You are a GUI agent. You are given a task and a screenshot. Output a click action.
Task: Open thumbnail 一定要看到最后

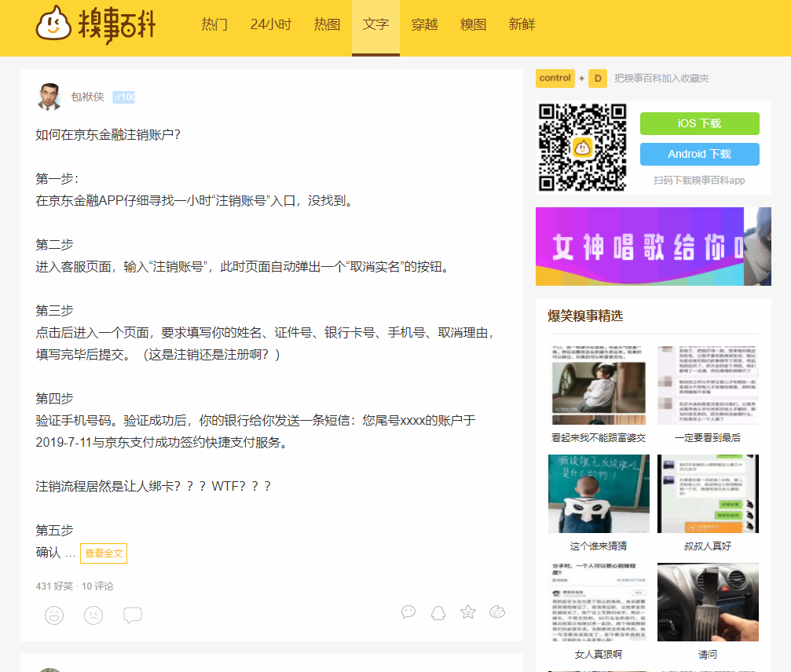tap(708, 385)
